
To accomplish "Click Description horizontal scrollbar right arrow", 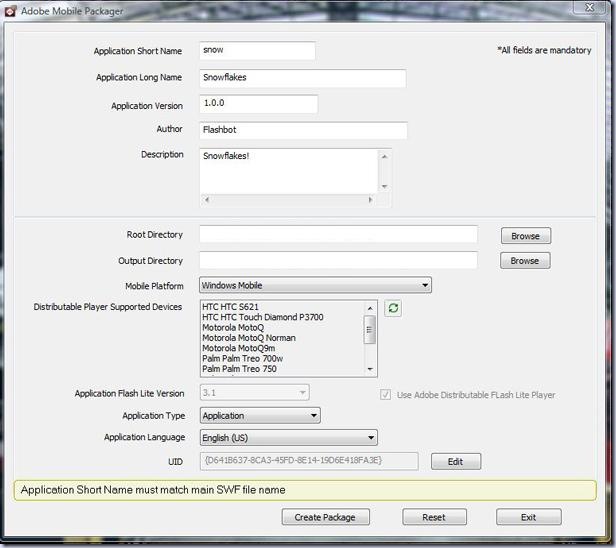I will [x=370, y=200].
